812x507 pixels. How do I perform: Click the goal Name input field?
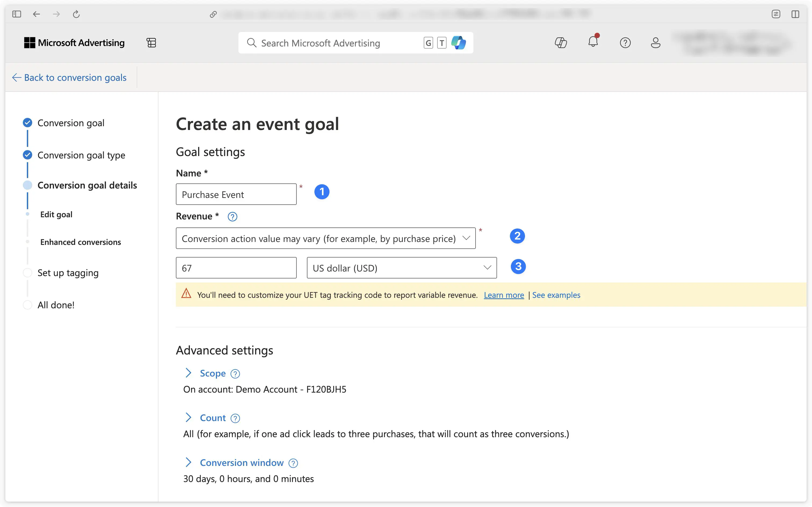tap(236, 194)
